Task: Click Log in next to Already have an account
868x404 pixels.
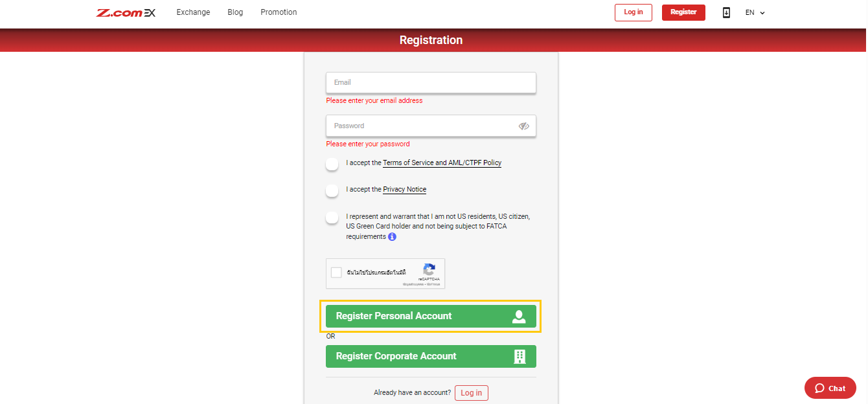Action: coord(471,392)
